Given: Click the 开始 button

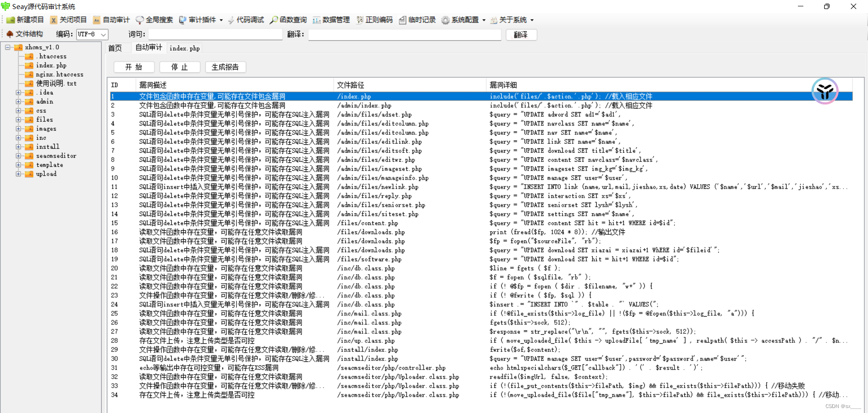Looking at the screenshot, I should [134, 67].
